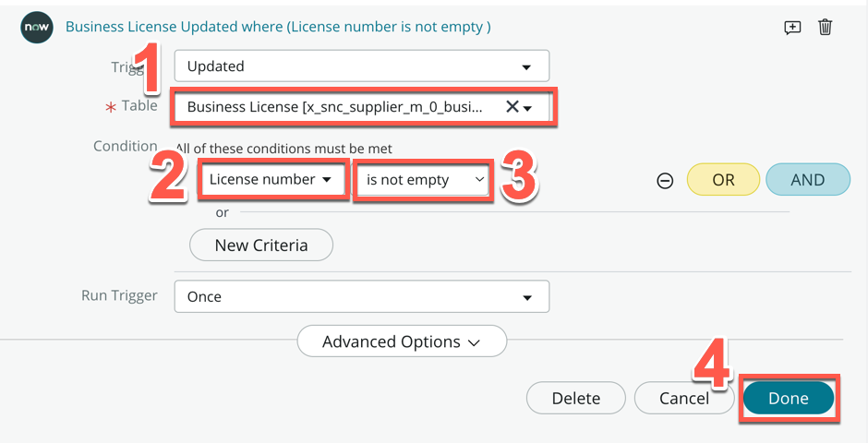Remove condition with the minus circle icon

665,181
